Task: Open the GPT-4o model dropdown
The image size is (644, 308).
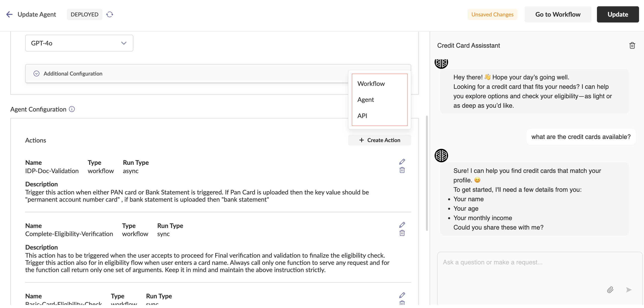Action: pos(79,43)
